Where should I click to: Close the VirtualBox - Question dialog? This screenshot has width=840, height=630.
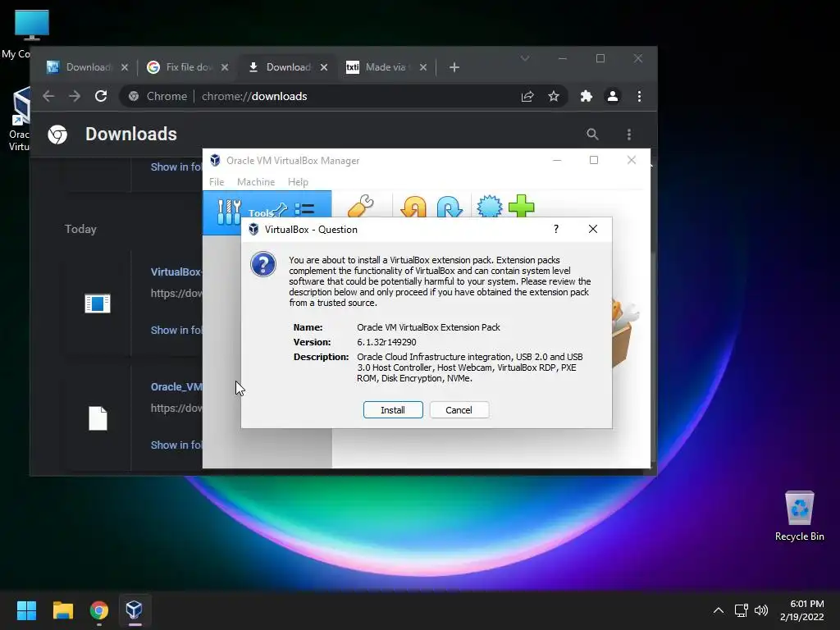pyautogui.click(x=592, y=230)
